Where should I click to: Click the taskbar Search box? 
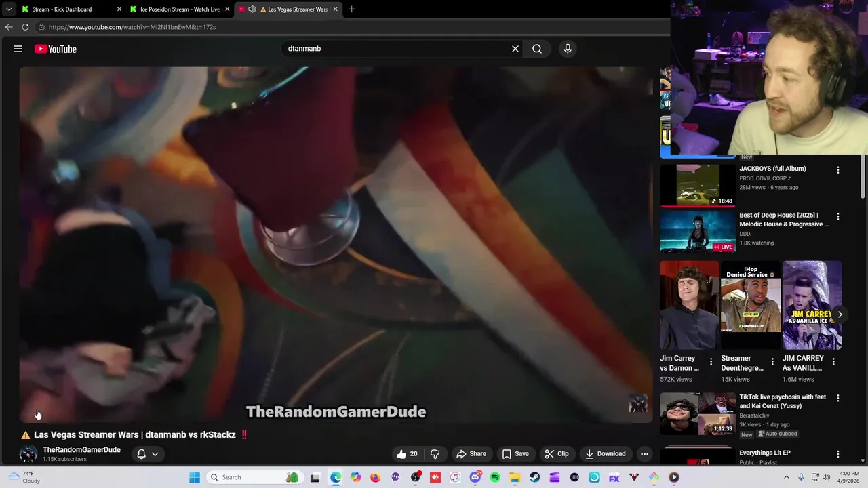tap(254, 477)
